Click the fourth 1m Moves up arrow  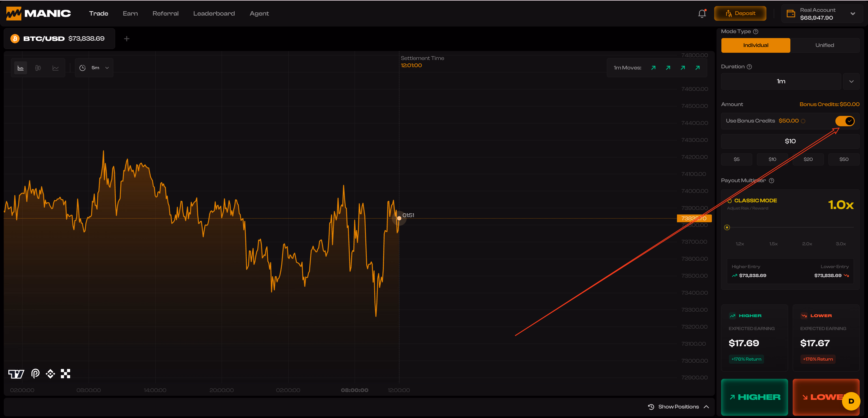coord(697,68)
